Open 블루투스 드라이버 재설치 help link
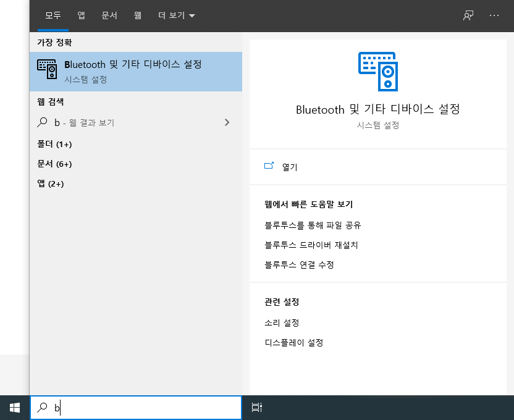514x420 pixels. (311, 245)
